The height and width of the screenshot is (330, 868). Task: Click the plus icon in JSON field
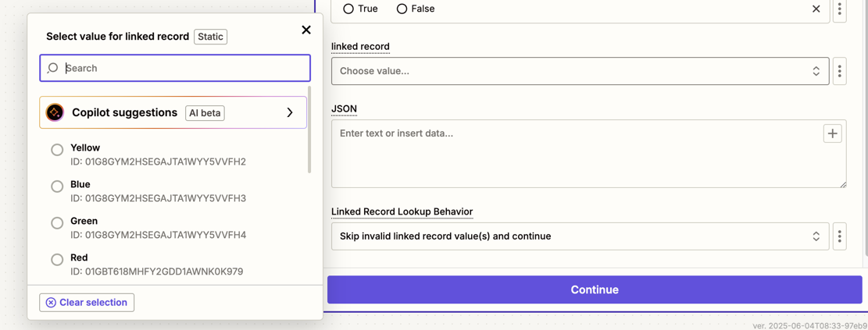pos(832,133)
